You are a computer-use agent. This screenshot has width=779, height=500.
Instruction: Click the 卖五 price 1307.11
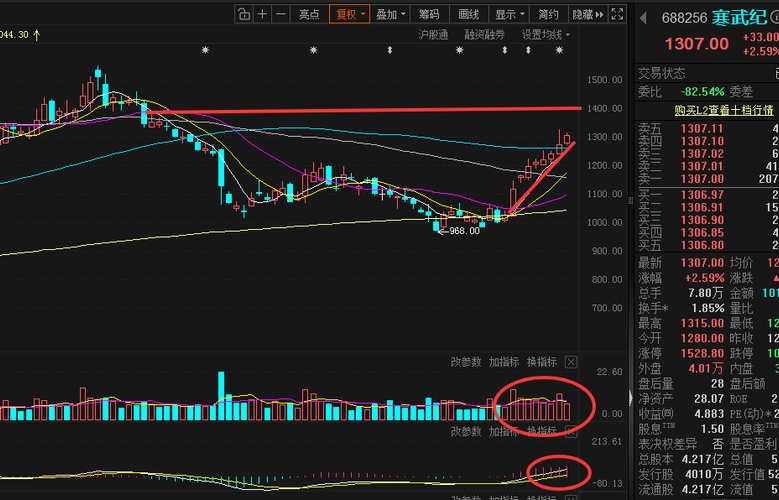[702, 129]
